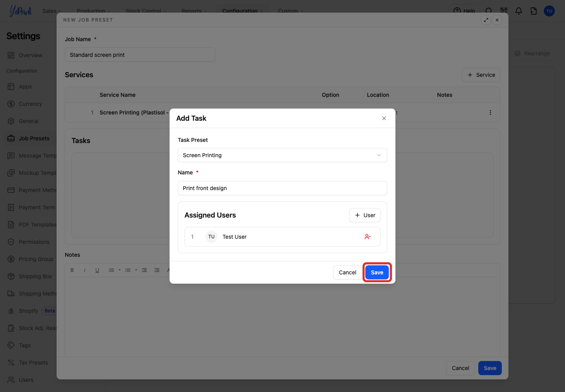Image resolution: width=565 pixels, height=392 pixels.
Task: Open the notifications bell
Action: 519,11
